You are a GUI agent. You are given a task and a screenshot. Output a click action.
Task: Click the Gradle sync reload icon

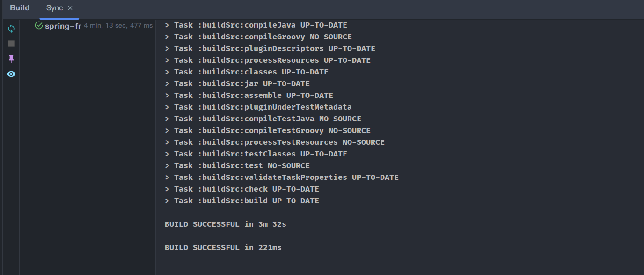pos(11,29)
